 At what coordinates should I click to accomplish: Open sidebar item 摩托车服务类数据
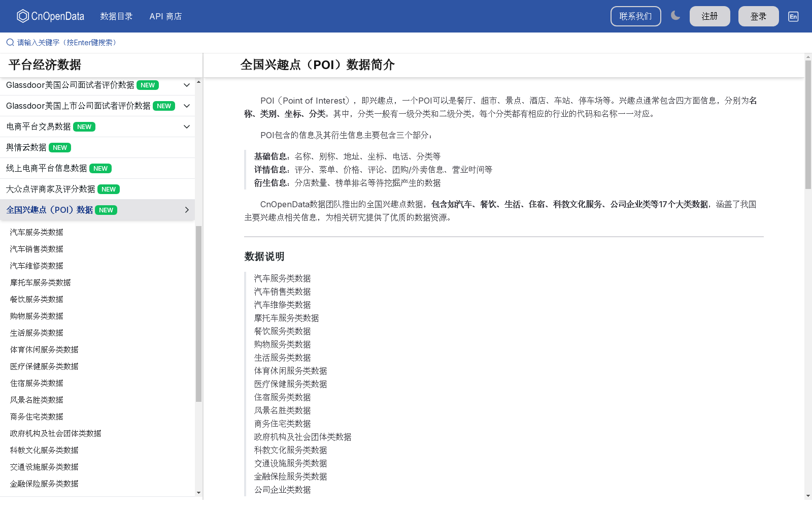pos(40,282)
